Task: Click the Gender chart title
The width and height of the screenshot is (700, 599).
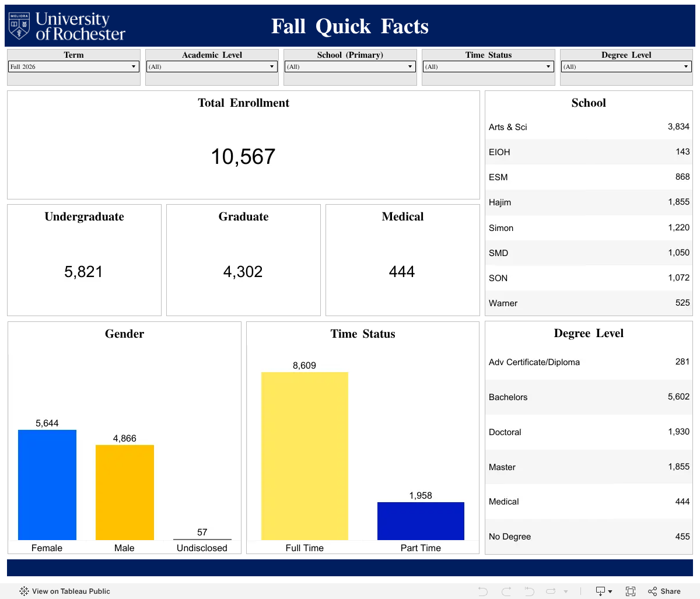Action: coord(124,334)
